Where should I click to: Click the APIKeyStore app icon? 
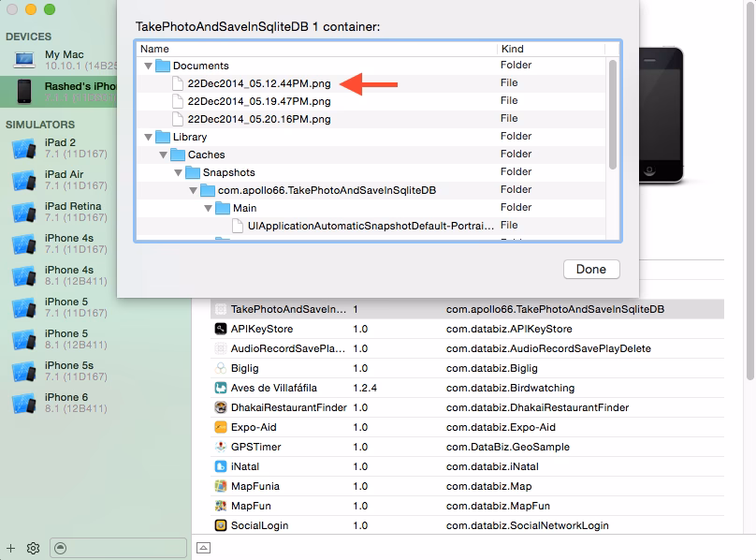pos(221,329)
